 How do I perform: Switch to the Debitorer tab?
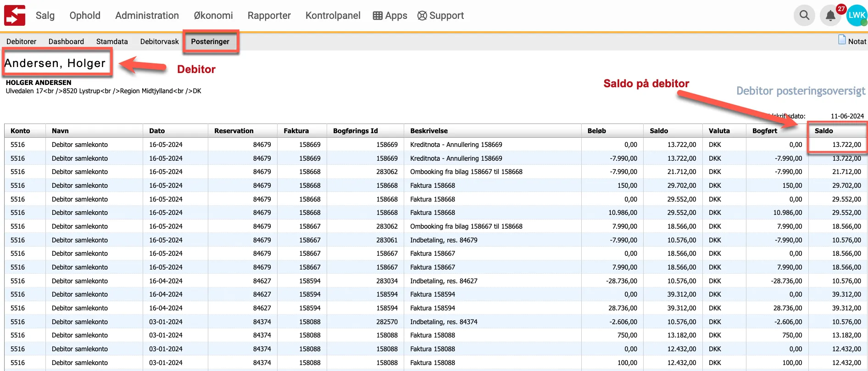(21, 41)
